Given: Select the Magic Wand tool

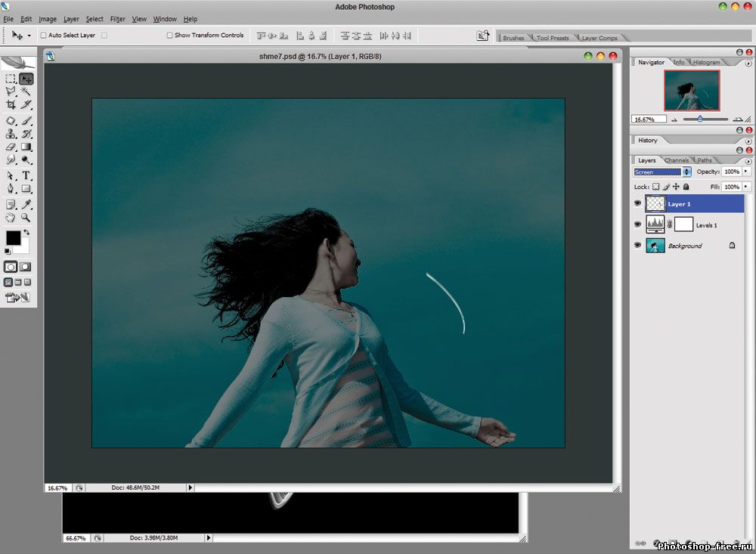Looking at the screenshot, I should 26,91.
